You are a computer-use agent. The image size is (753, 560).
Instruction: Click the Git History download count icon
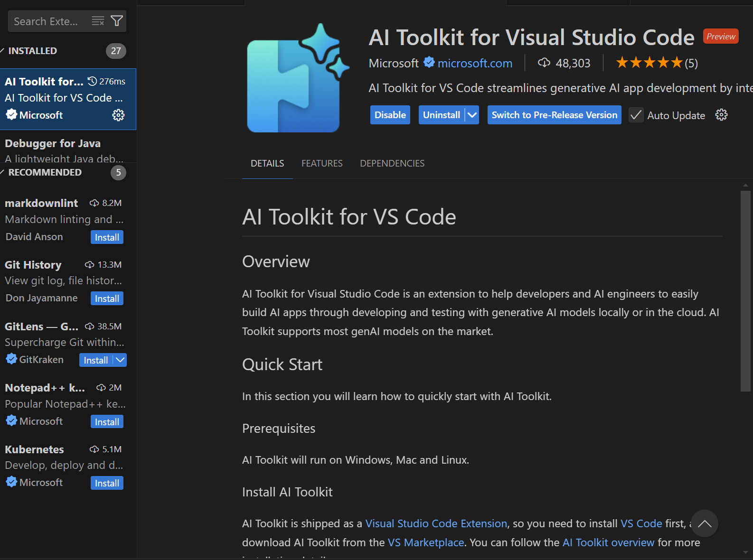(x=89, y=265)
